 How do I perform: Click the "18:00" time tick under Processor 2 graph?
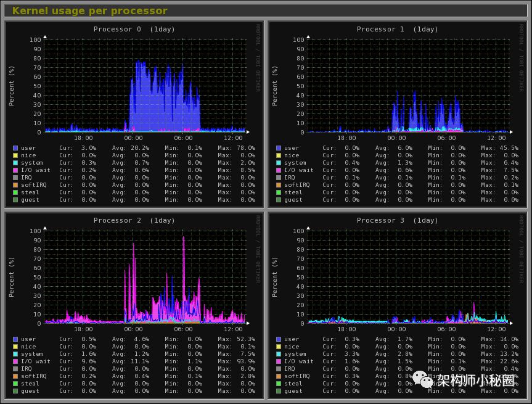[x=83, y=329]
